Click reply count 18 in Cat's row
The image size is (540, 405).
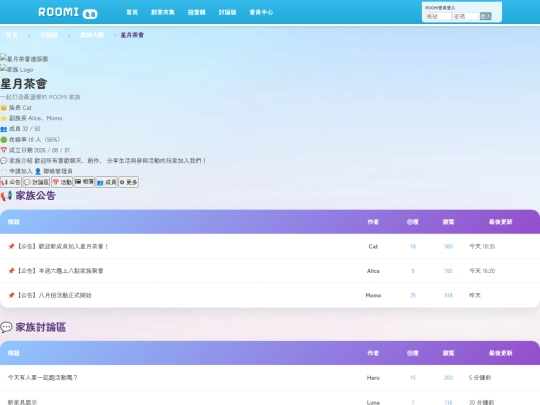coord(413,246)
